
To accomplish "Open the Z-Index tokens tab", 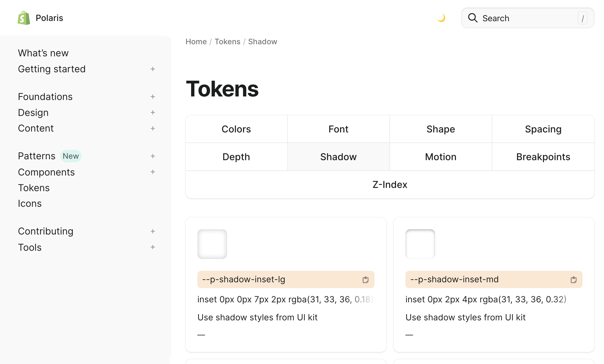I will tap(390, 185).
